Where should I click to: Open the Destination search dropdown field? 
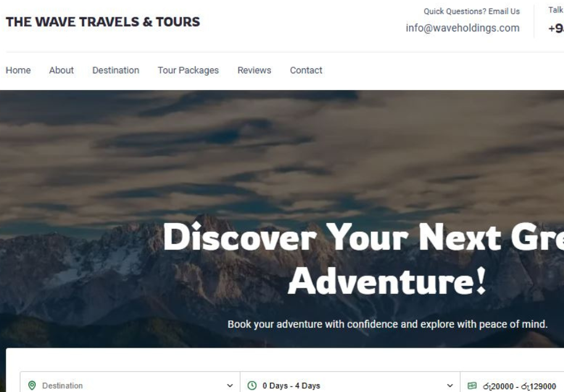130,382
